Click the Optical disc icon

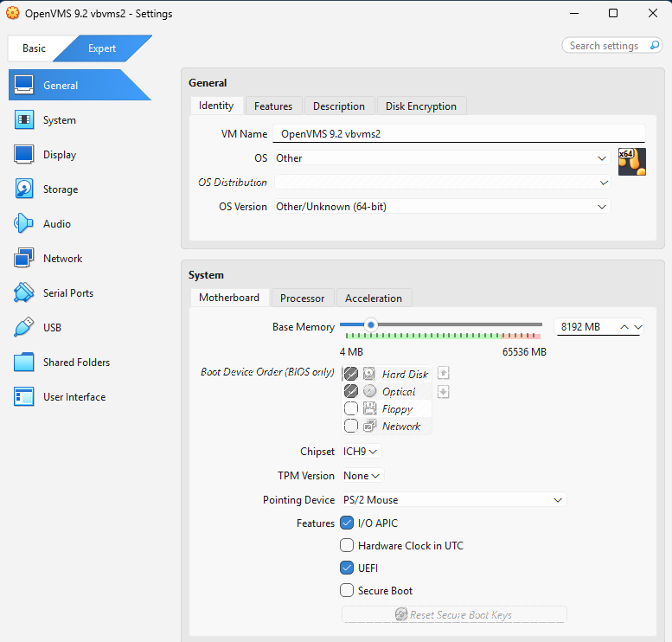pos(369,391)
